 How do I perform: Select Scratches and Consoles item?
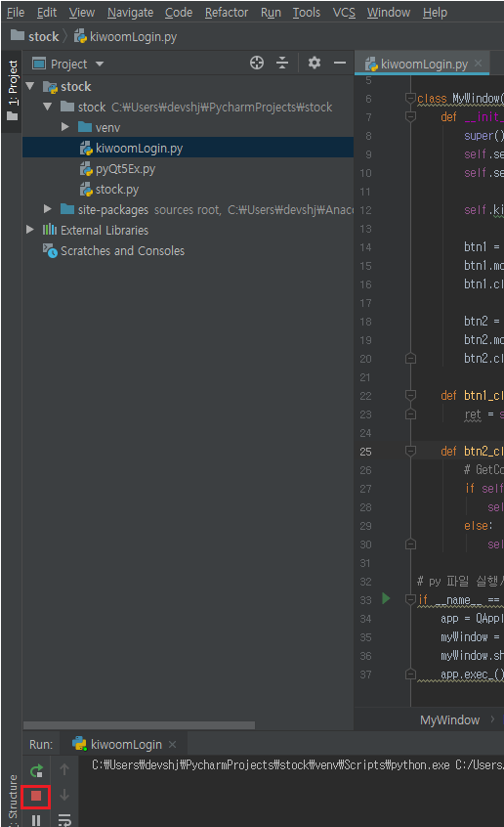[x=189, y=250]
